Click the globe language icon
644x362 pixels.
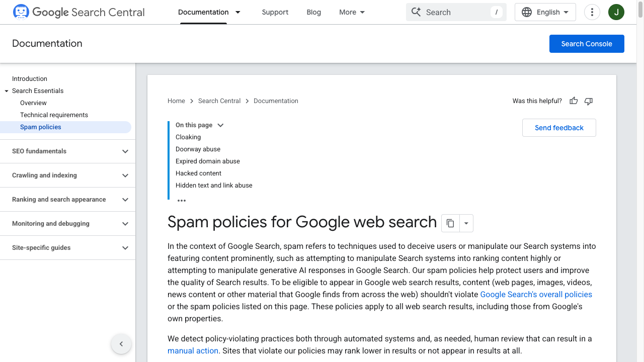coord(527,12)
